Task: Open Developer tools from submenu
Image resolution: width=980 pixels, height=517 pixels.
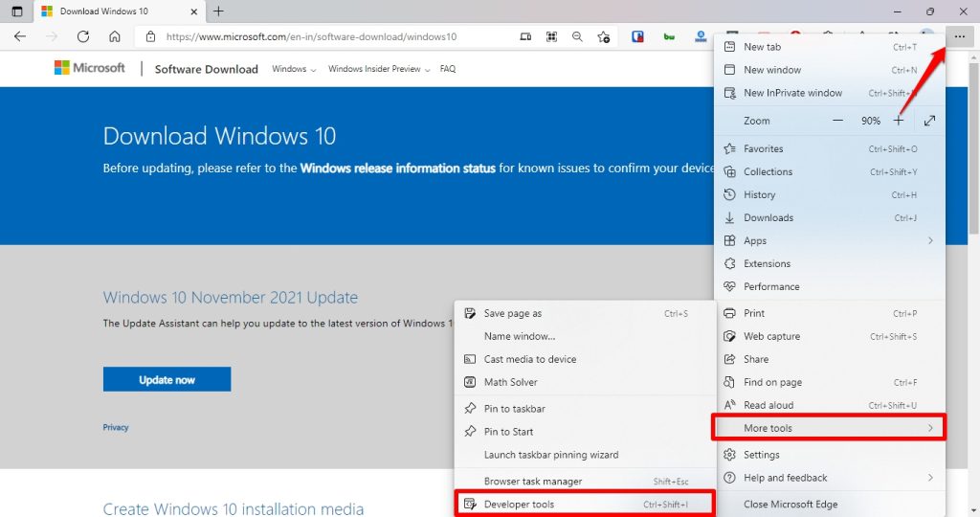Action: [585, 505]
